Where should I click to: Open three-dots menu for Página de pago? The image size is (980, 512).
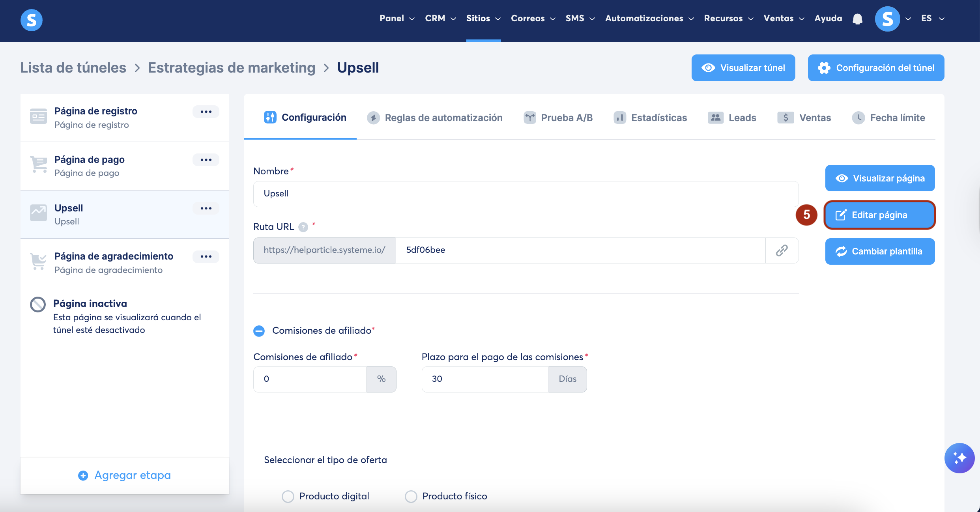pos(206,160)
